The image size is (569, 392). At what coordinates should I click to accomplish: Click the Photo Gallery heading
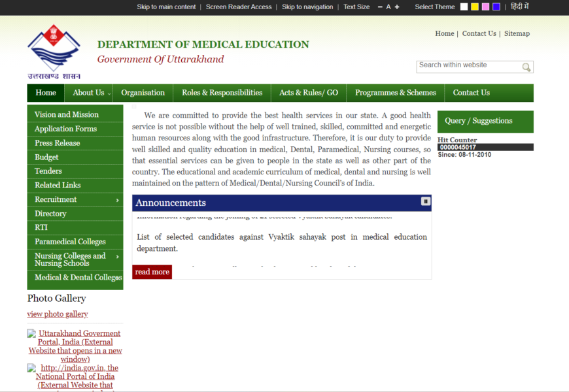[x=57, y=299]
